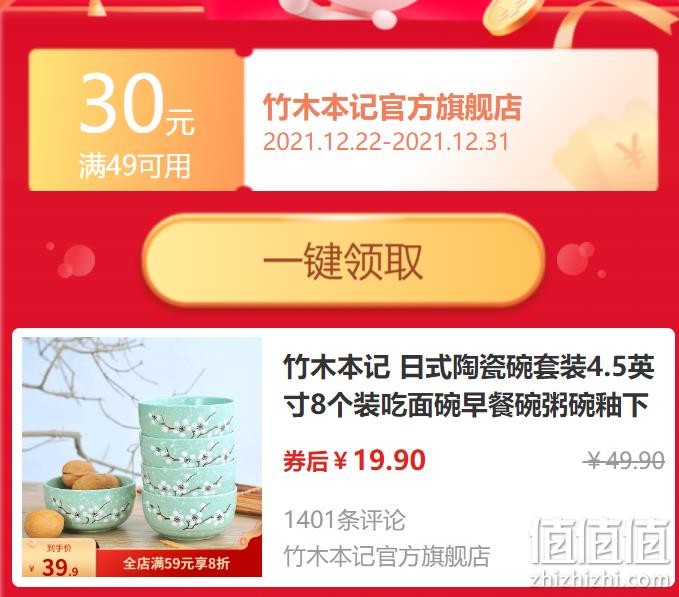The image size is (679, 597).
Task: Open 竹木本记官方旗舰店 coupon store title
Action: (x=392, y=107)
